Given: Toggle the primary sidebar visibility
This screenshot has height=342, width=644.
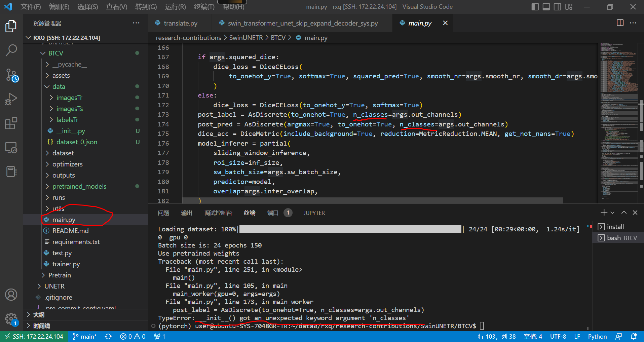Looking at the screenshot, I should [x=535, y=6].
